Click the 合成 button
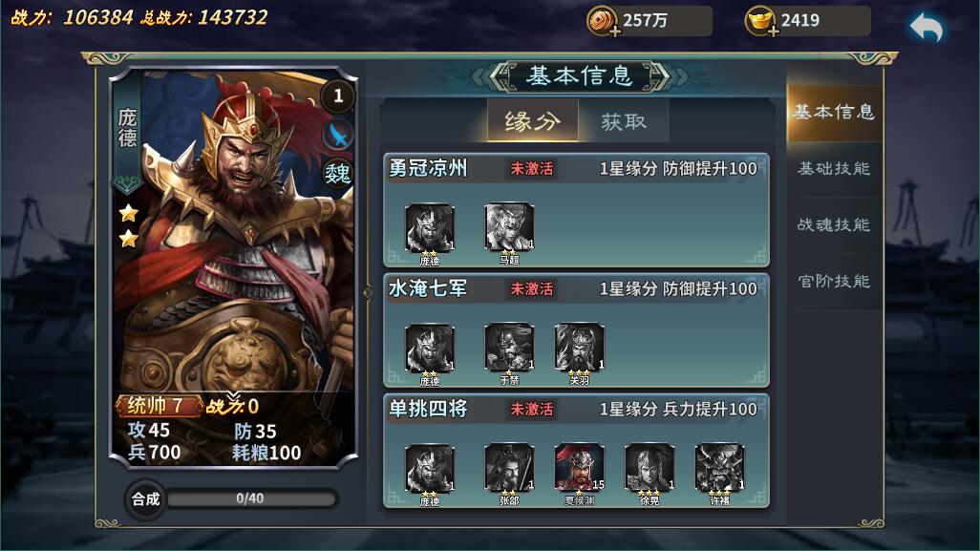The image size is (980, 551). click(x=145, y=499)
